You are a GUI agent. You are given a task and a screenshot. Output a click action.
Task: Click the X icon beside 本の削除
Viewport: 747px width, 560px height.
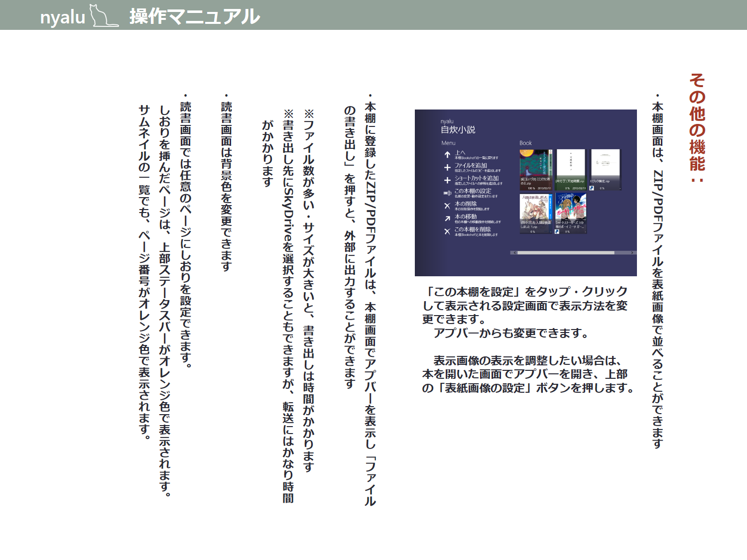point(447,206)
